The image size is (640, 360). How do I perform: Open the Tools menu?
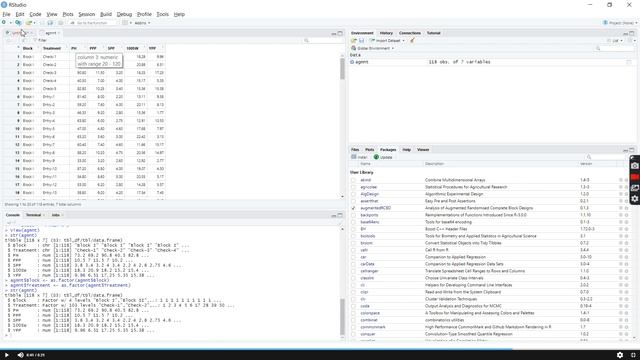point(162,14)
